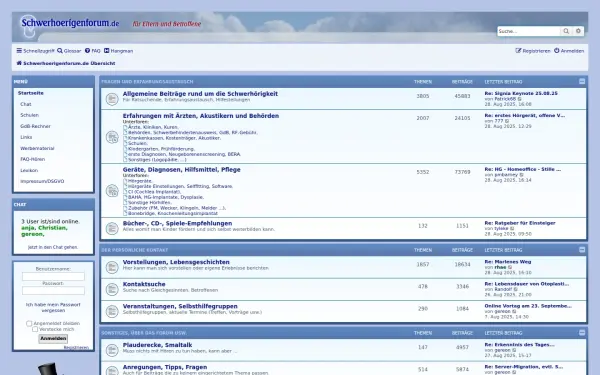Open GdB-Rechner in the side menu
Viewport: 600px width, 375px height.
pyautogui.click(x=35, y=126)
